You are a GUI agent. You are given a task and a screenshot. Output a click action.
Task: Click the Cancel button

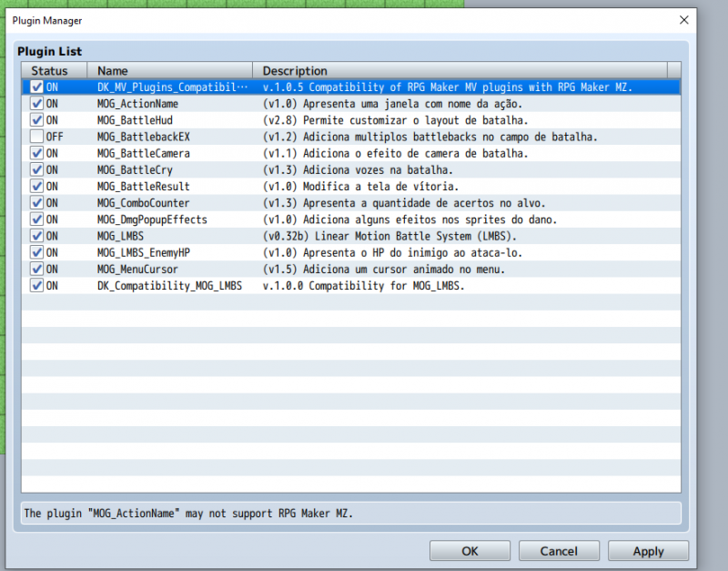(x=559, y=551)
